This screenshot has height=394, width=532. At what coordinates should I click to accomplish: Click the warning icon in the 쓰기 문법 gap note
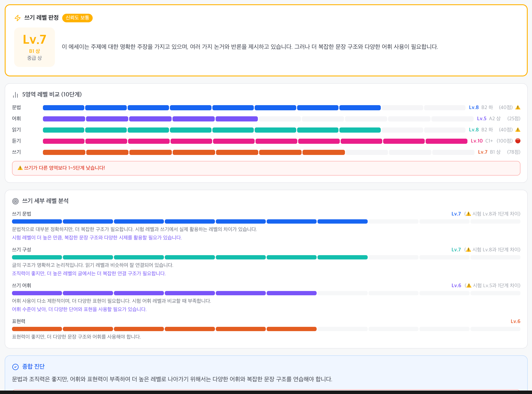coord(468,214)
